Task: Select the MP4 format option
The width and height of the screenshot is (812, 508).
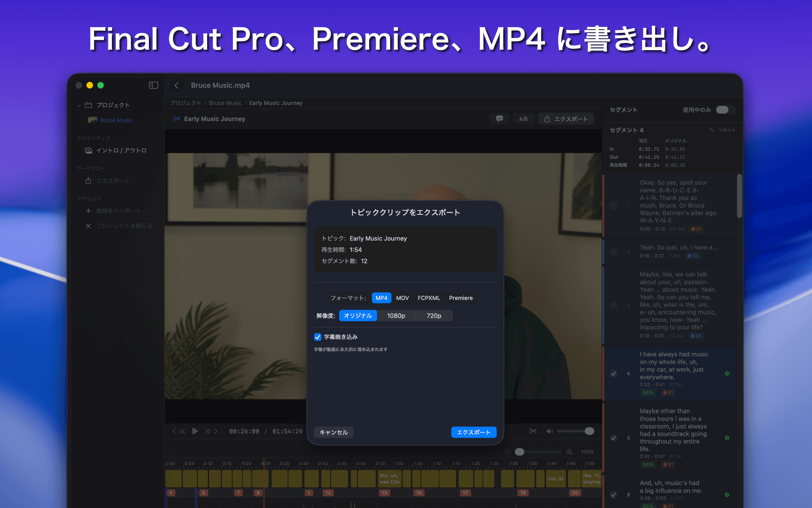Action: point(381,298)
